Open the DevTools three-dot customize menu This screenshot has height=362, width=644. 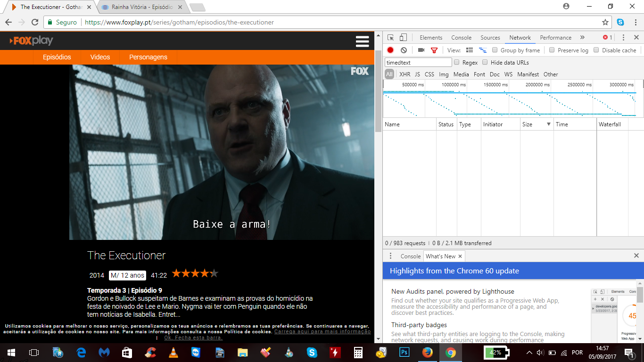(623, 38)
